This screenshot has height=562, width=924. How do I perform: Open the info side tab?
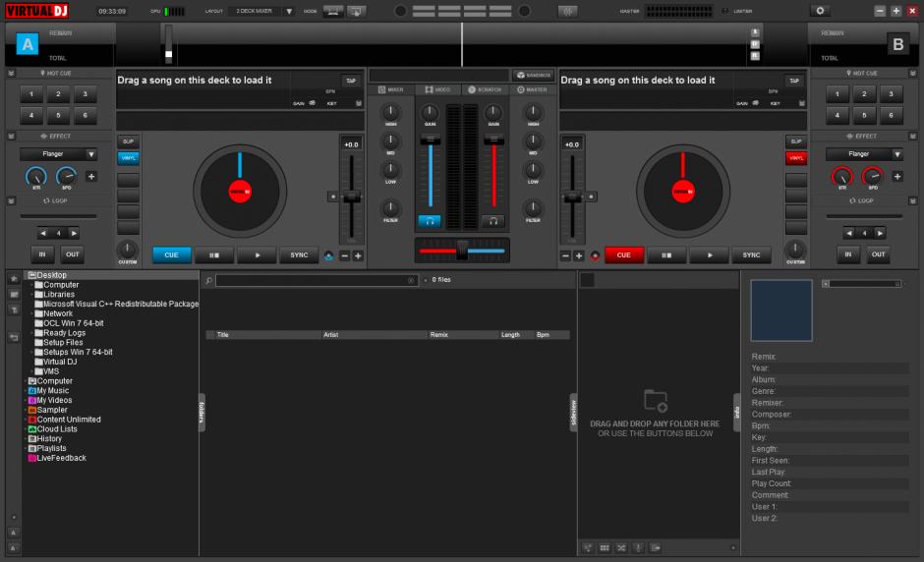[x=736, y=413]
